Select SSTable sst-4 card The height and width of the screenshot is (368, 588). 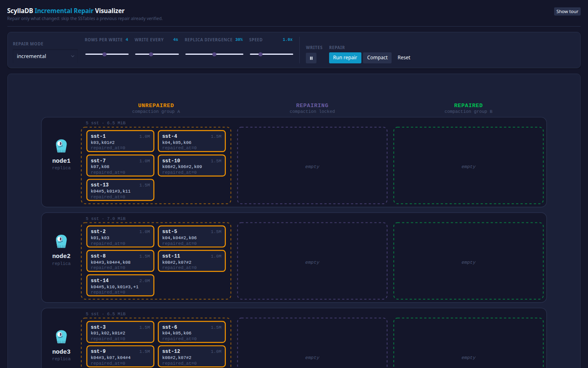192,141
